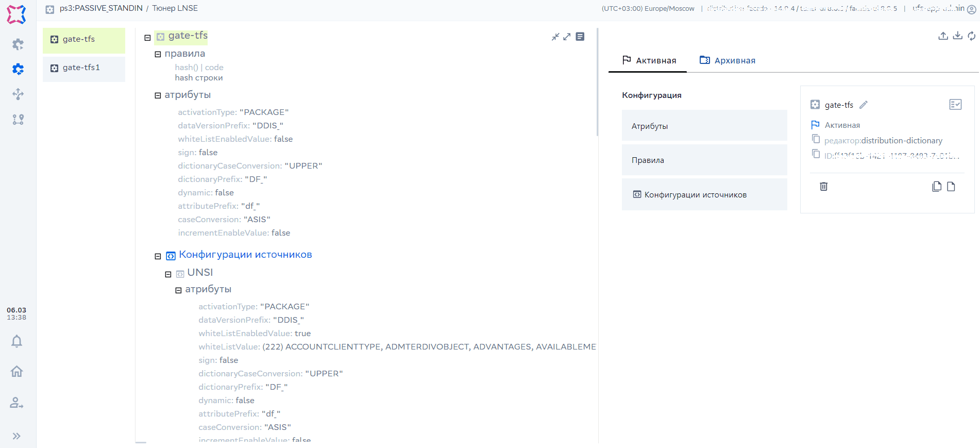The image size is (980, 448).
Task: Click the checklist icon in gate-tfs card
Action: pyautogui.click(x=955, y=105)
